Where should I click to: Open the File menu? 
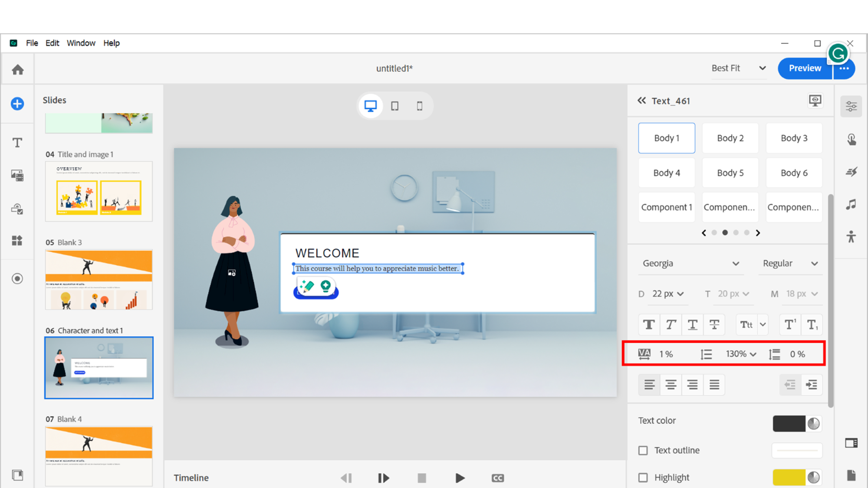[x=32, y=43]
